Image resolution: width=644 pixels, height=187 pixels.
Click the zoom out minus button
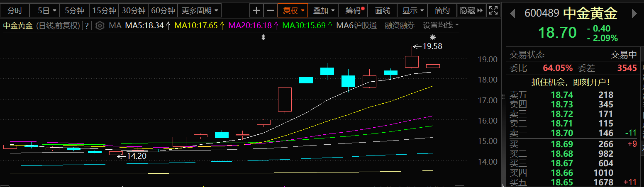coord(271,10)
